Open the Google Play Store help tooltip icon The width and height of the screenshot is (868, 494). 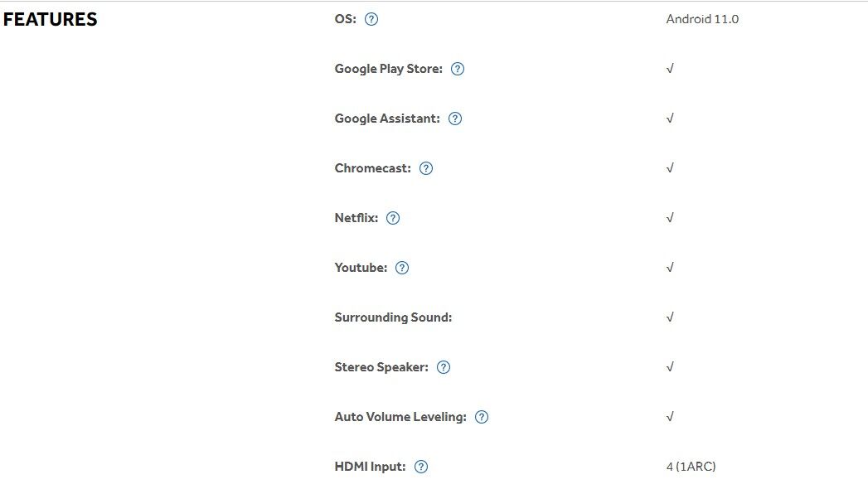click(458, 69)
